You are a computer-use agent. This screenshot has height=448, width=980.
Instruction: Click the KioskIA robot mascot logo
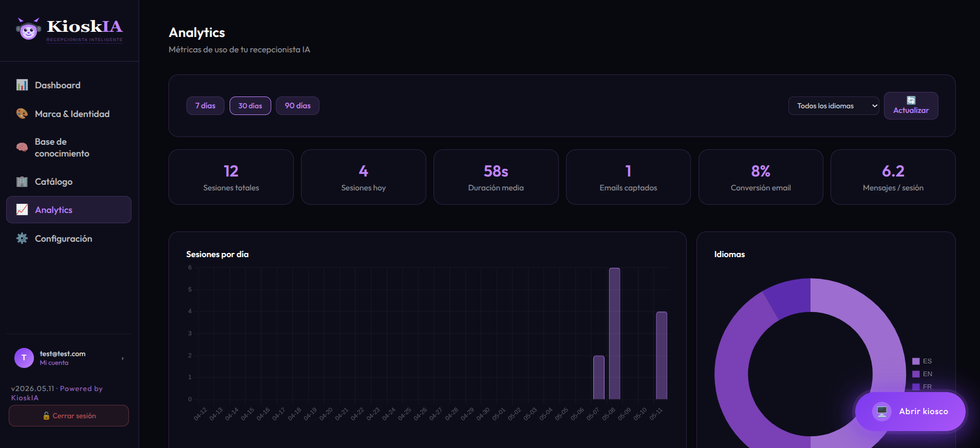pyautogui.click(x=28, y=29)
